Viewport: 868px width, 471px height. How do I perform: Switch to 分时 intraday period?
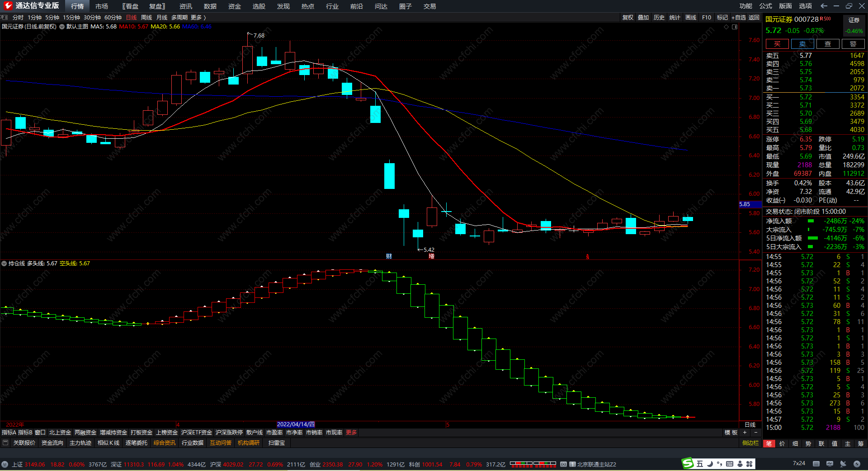pyautogui.click(x=18, y=17)
